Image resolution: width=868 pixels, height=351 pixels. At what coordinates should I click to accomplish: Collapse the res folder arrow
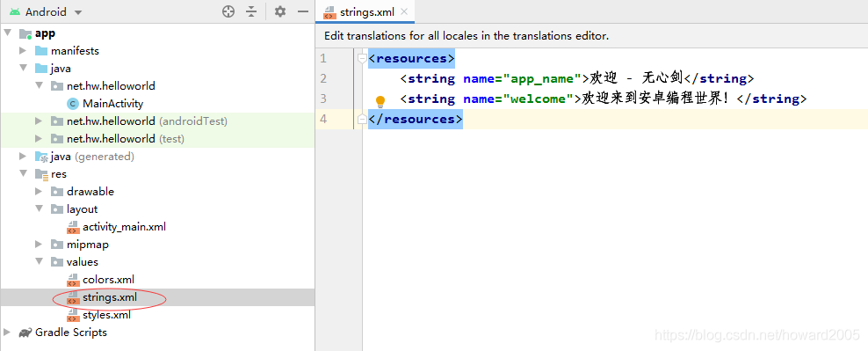tap(23, 173)
